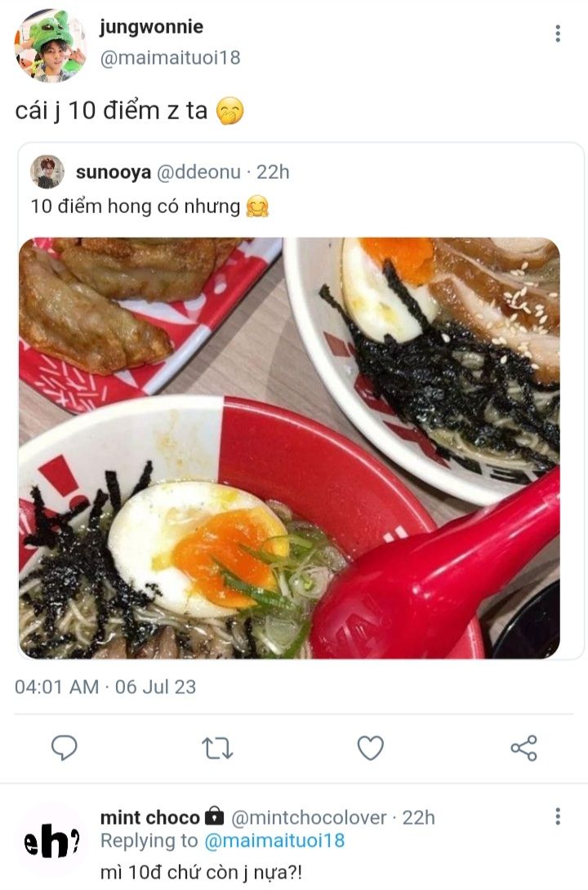Tap the @ddeonu handle

point(198,172)
